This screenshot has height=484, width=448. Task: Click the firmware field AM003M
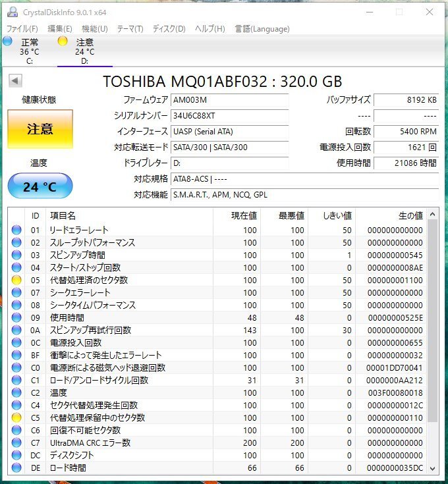(230, 100)
